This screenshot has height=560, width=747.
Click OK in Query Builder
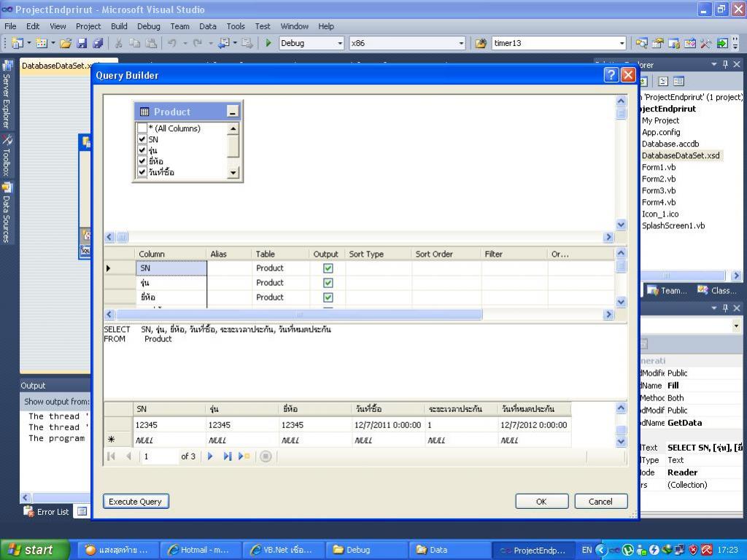coord(541,502)
